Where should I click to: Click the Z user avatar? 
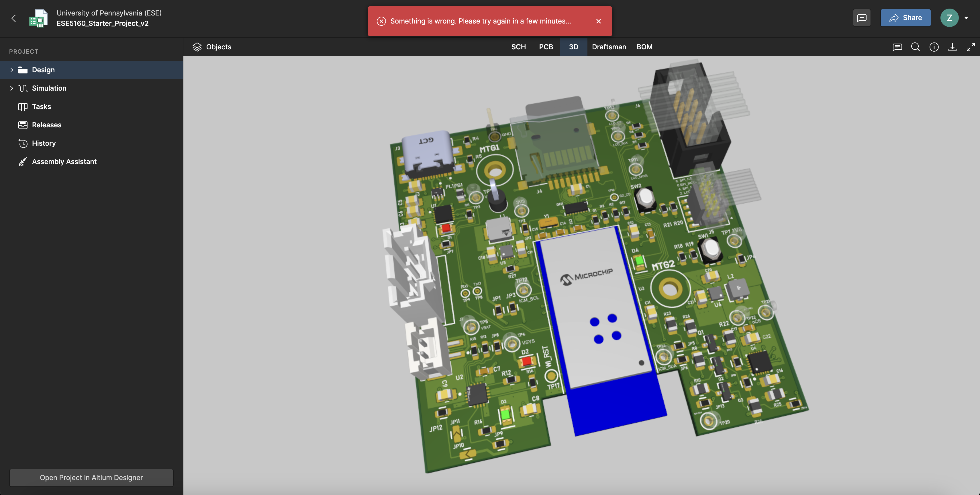[949, 18]
